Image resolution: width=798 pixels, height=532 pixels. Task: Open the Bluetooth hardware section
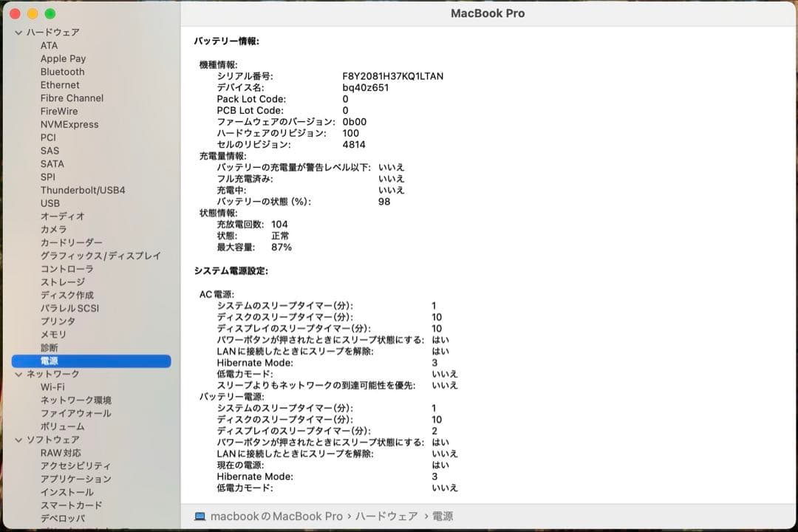pyautogui.click(x=62, y=72)
